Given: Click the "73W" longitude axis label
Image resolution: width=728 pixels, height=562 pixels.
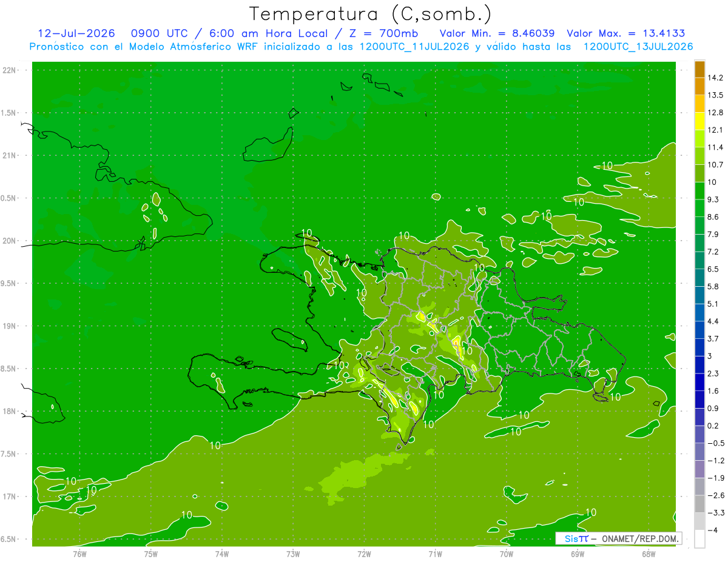Looking at the screenshot, I should [293, 554].
